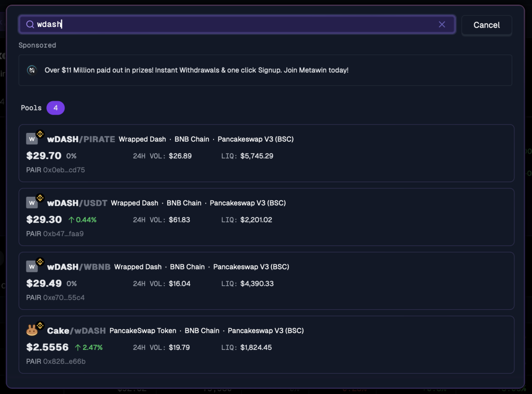Click the search magnifier icon
The width and height of the screenshot is (532, 394).
click(x=30, y=24)
